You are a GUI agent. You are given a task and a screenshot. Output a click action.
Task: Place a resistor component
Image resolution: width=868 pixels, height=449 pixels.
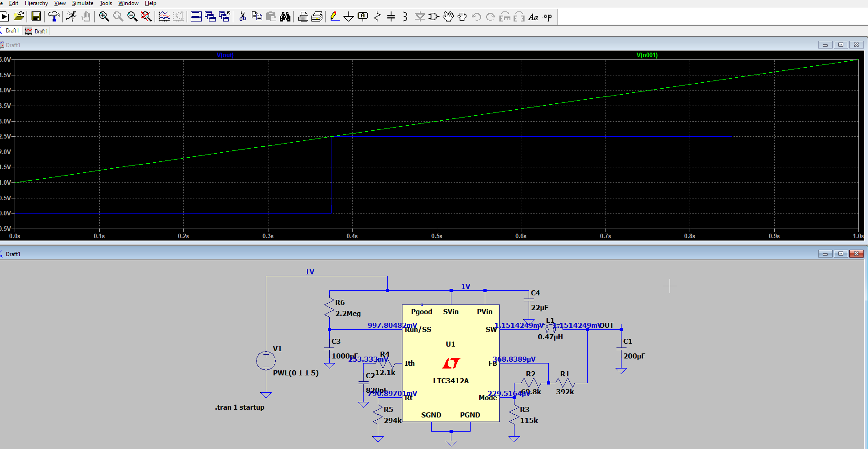(377, 17)
